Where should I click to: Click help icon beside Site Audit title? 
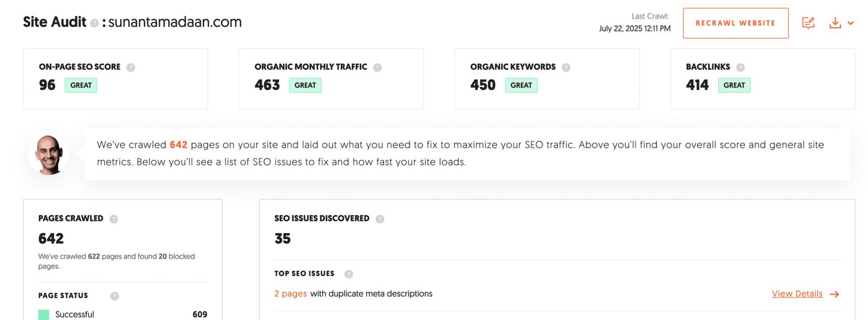[94, 23]
